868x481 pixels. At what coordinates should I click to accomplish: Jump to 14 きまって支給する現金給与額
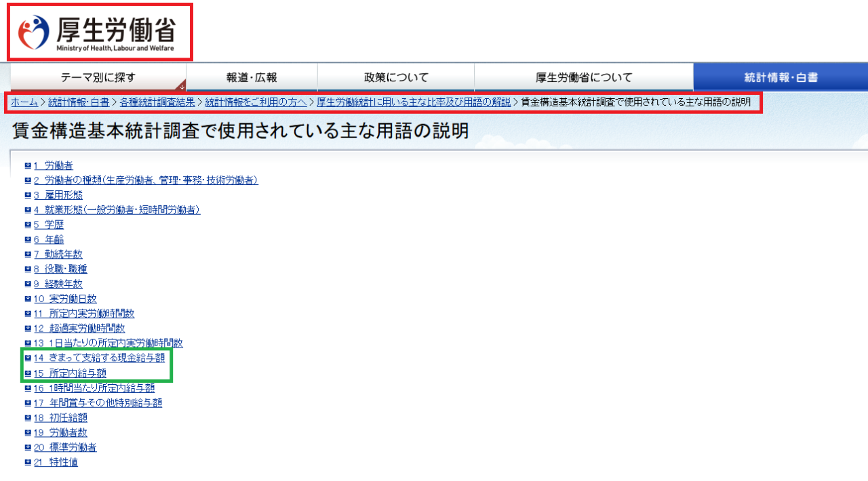click(x=99, y=358)
